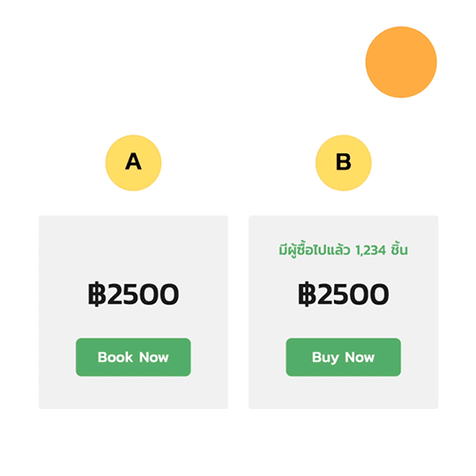Image resolution: width=476 pixels, height=476 pixels.
Task: Click the letter B inside yellow circle
Action: pyautogui.click(x=344, y=161)
